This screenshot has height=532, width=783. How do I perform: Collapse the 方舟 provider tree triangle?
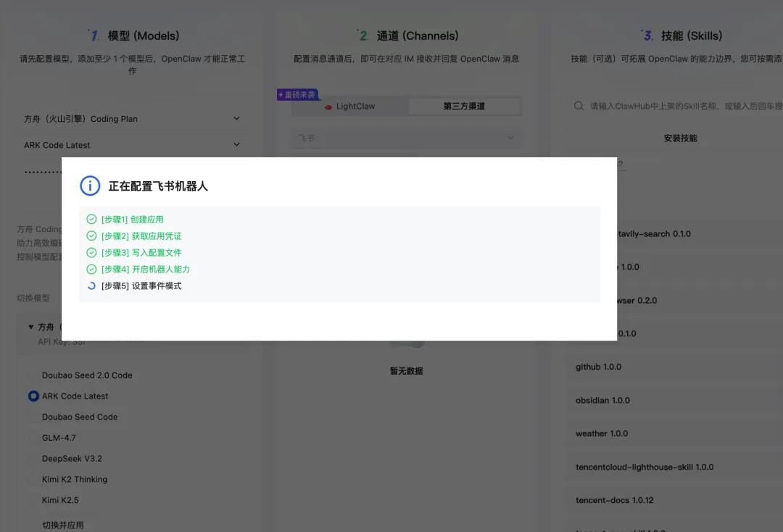pos(31,327)
